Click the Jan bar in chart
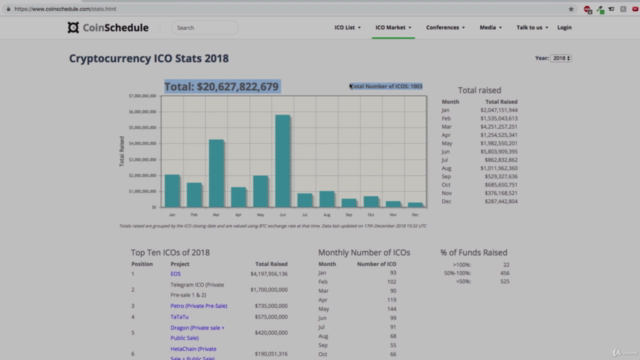 172,191
